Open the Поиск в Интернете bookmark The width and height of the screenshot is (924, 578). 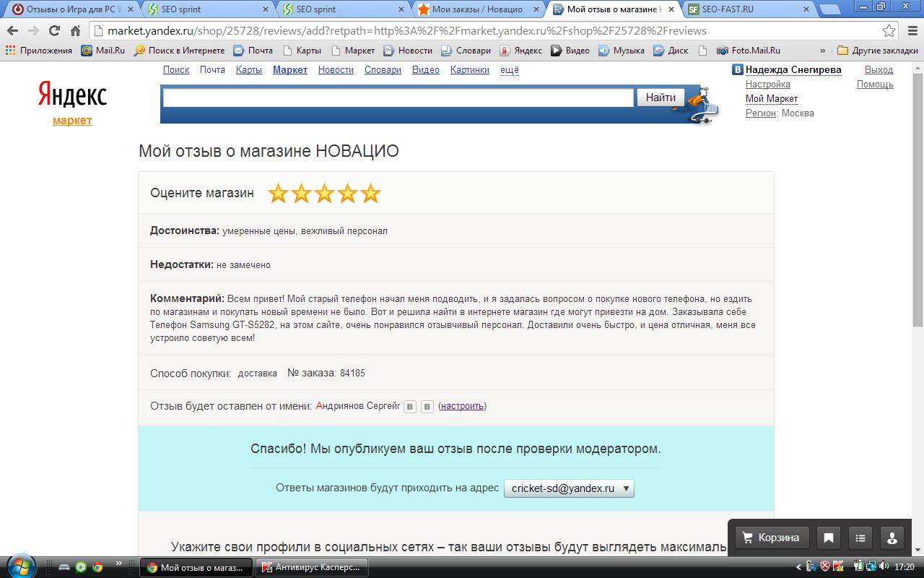(180, 51)
